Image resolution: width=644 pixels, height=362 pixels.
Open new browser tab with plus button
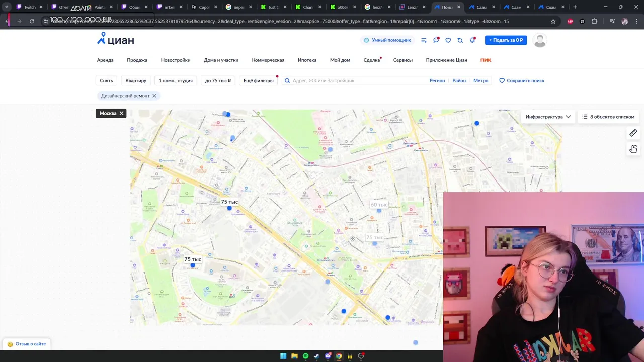[575, 7]
